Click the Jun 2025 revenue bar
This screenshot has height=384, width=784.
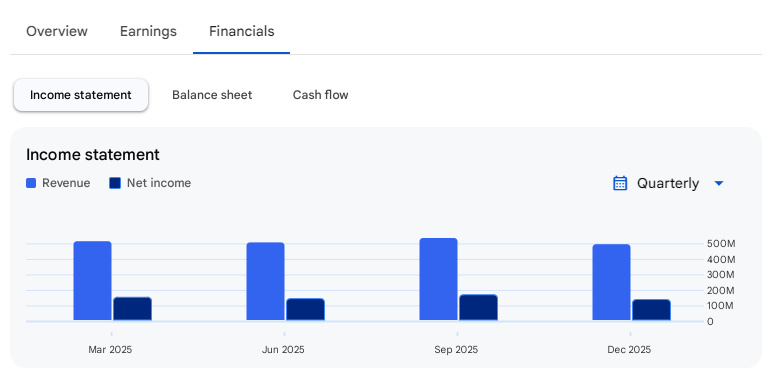pos(266,282)
